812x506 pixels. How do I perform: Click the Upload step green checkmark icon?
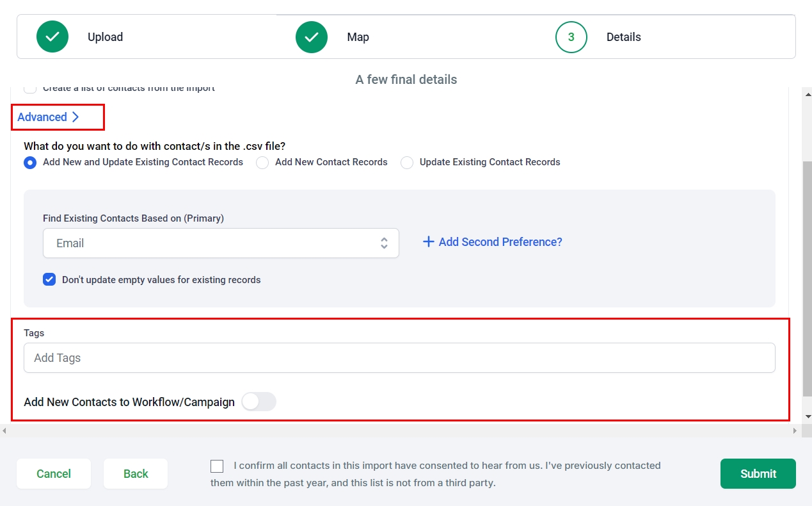[x=52, y=37]
